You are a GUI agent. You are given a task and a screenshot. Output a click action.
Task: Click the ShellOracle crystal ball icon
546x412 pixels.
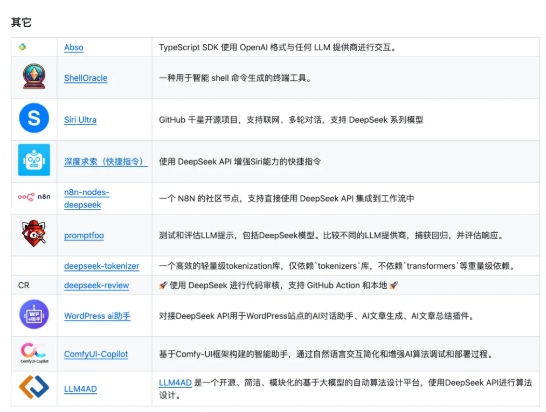34,76
